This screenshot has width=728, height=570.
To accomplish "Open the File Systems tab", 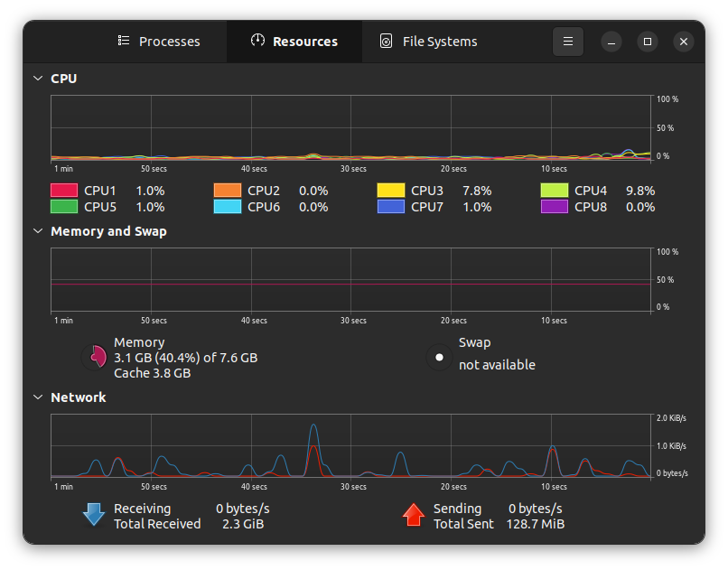I will (x=427, y=41).
